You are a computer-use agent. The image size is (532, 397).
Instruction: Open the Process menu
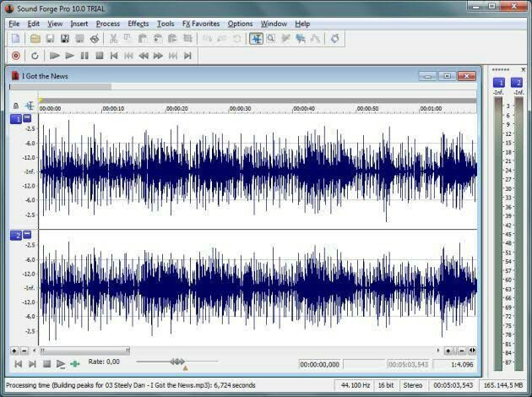108,24
